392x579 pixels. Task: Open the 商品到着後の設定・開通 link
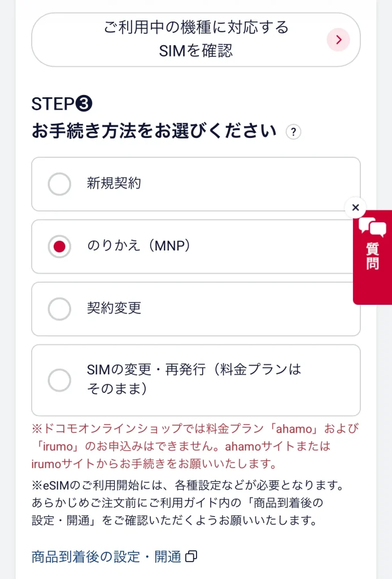click(106, 556)
